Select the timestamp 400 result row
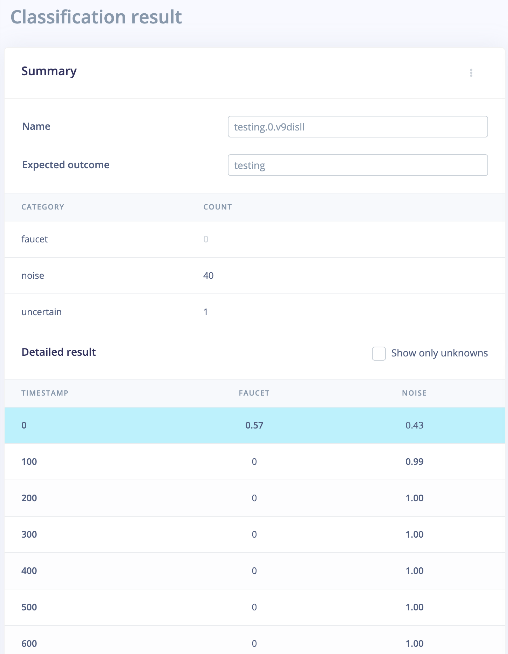The image size is (508, 654). point(255,571)
